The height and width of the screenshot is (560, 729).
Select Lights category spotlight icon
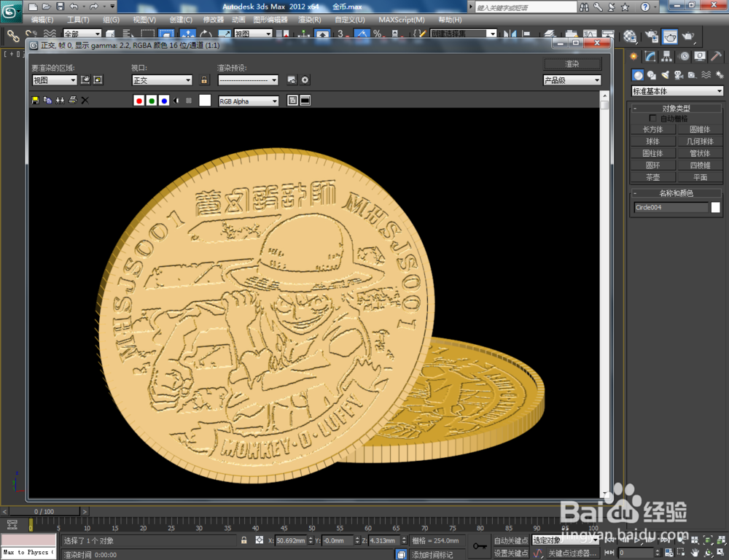pyautogui.click(x=666, y=75)
